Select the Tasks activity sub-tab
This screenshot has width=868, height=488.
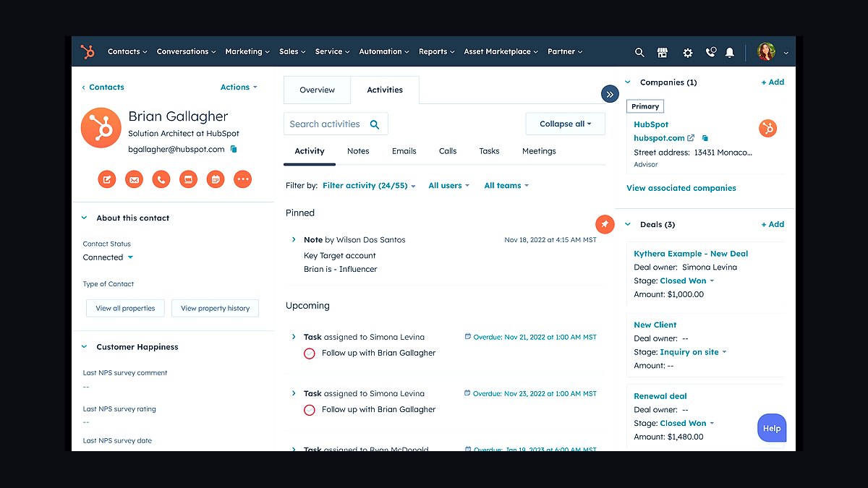tap(489, 151)
